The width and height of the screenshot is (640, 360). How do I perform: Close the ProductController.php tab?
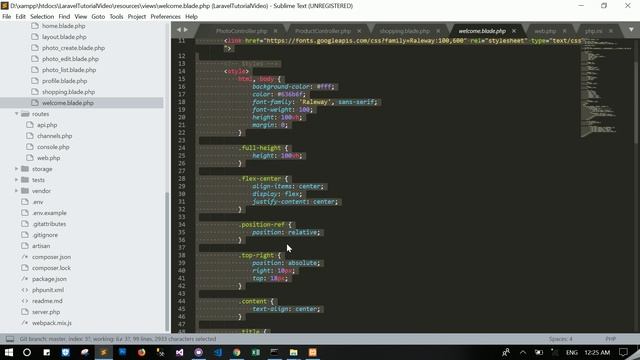pos(359,31)
